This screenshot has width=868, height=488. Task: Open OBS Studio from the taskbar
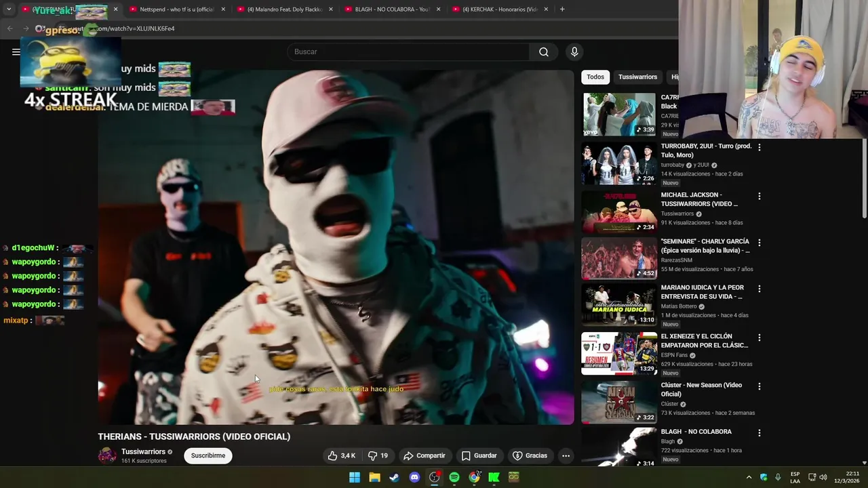coord(434,477)
